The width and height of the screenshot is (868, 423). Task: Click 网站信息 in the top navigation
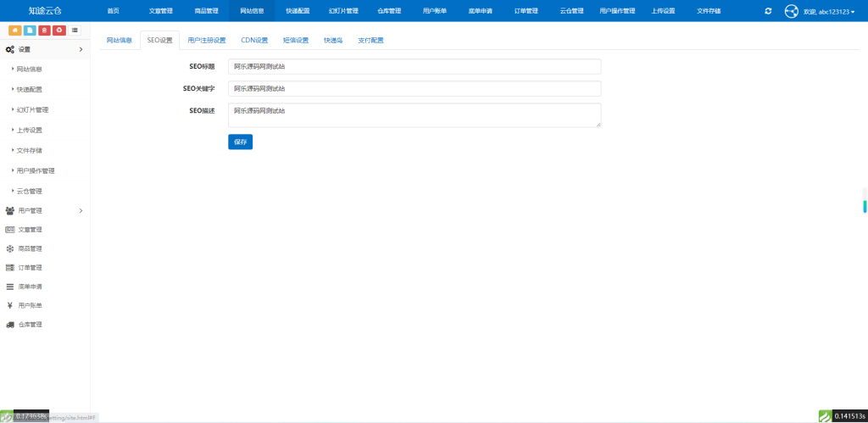[252, 11]
